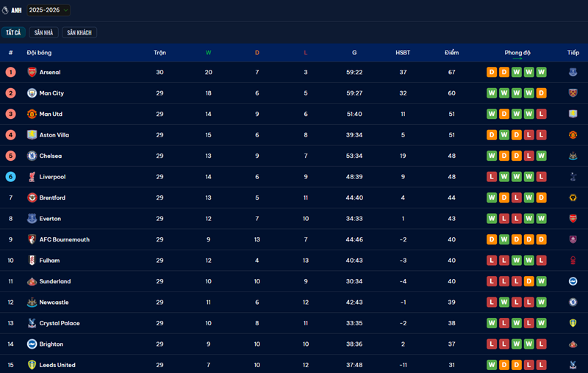Click the Chelsea crest beside team name
Viewport: 588px width, 373px height.
click(32, 156)
